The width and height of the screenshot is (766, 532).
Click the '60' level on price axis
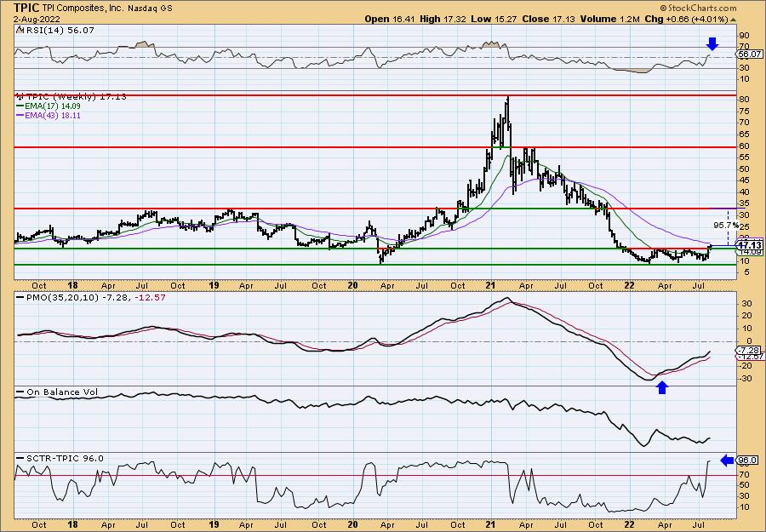pyautogui.click(x=745, y=146)
